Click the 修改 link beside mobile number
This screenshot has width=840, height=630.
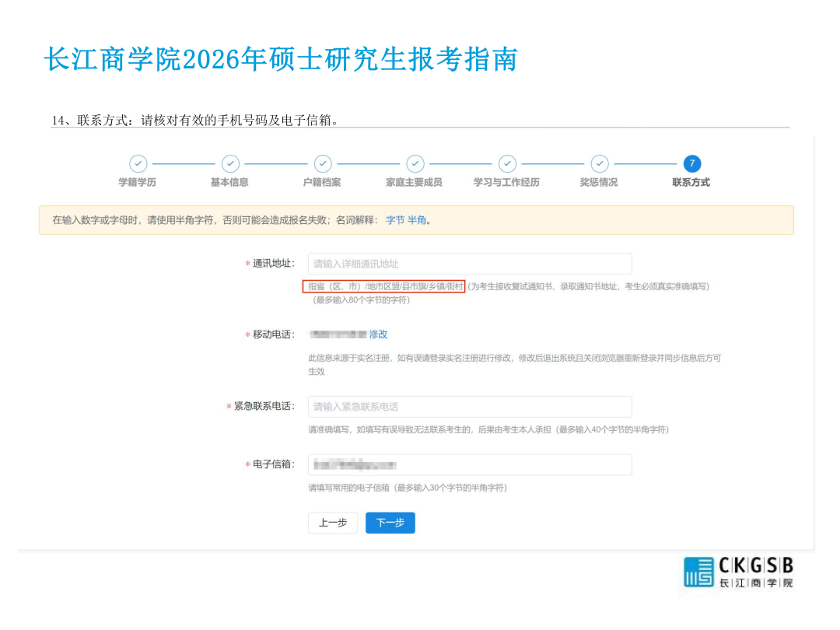(379, 334)
